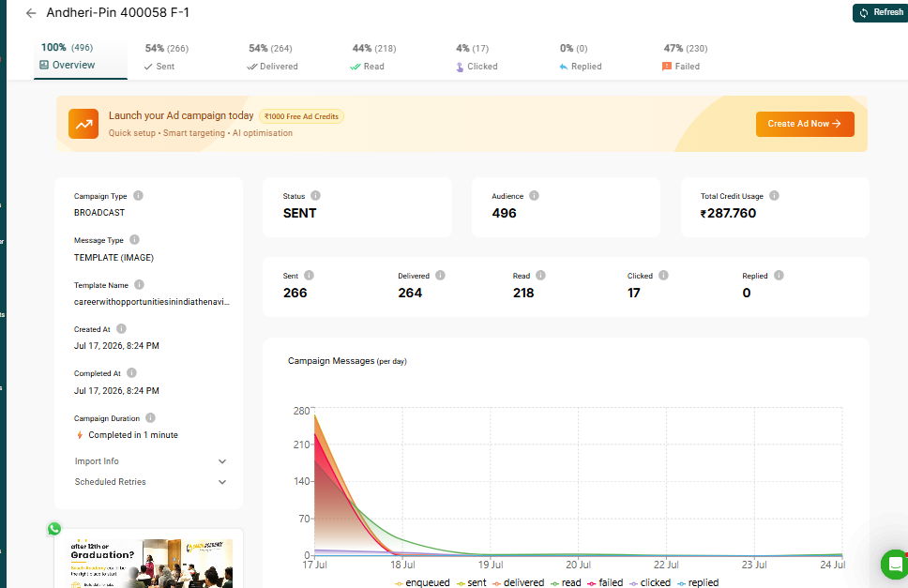
Task: Click info icon beside Sent count card
Action: pos(310,276)
